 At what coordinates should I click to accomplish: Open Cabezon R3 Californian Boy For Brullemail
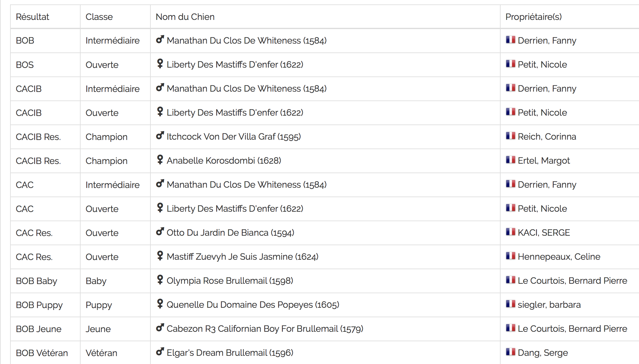(265, 329)
